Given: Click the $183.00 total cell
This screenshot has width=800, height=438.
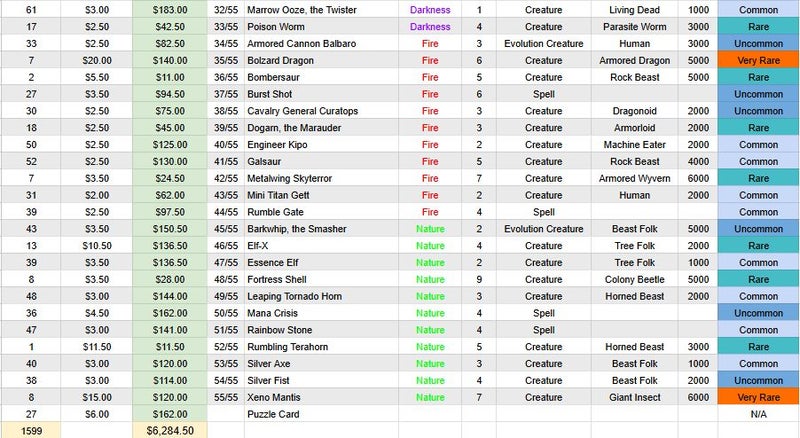Looking at the screenshot, I should 170,10.
